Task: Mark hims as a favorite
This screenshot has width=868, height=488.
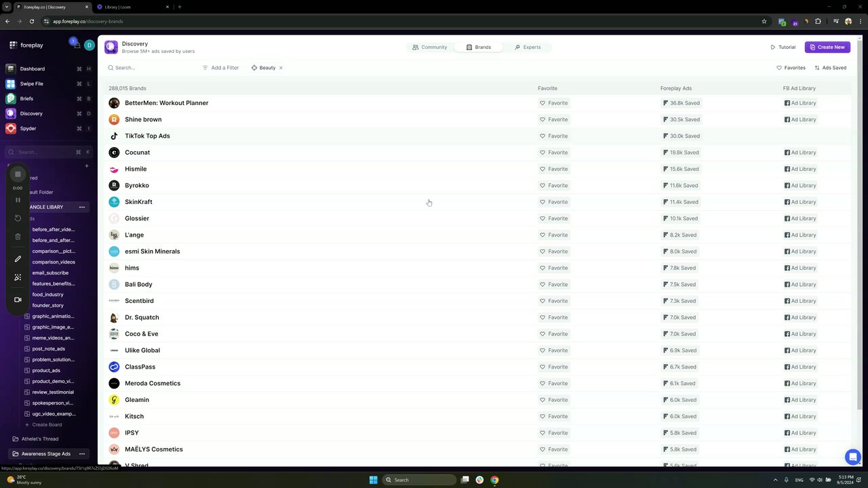Action: tap(554, 268)
